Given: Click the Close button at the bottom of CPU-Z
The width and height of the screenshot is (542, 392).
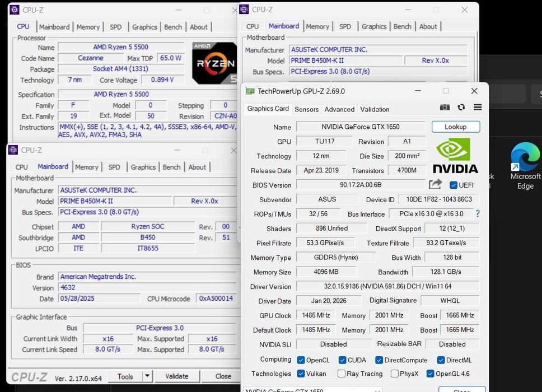Looking at the screenshot, I should click(x=221, y=376).
